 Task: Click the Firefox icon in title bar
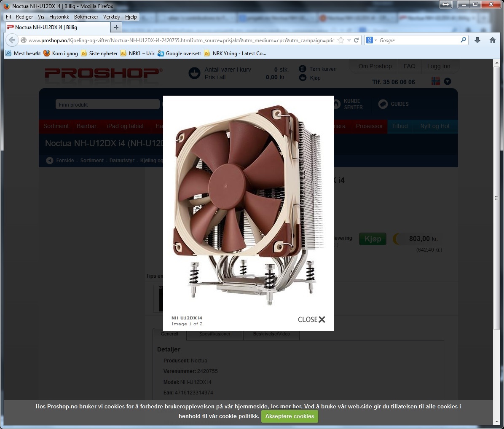6,6
